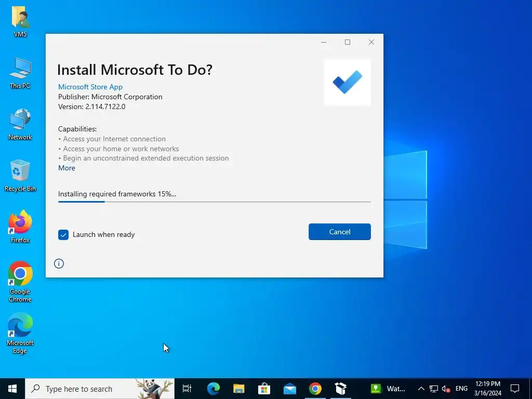The width and height of the screenshot is (532, 399).
Task: Uncheck the Launch when ready checkbox
Action: (x=63, y=234)
